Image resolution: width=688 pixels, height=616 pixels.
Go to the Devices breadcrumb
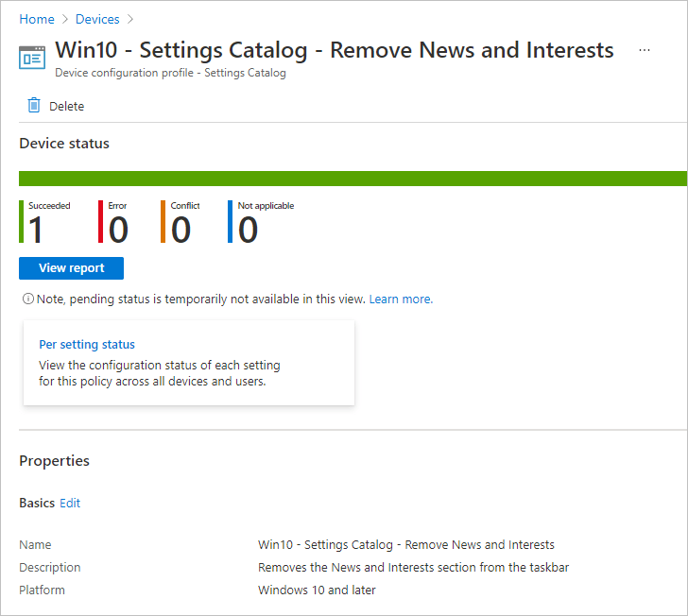click(97, 19)
